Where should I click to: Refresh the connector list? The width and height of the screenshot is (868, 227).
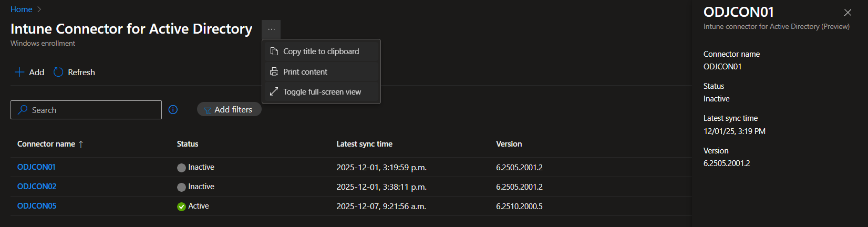74,72
